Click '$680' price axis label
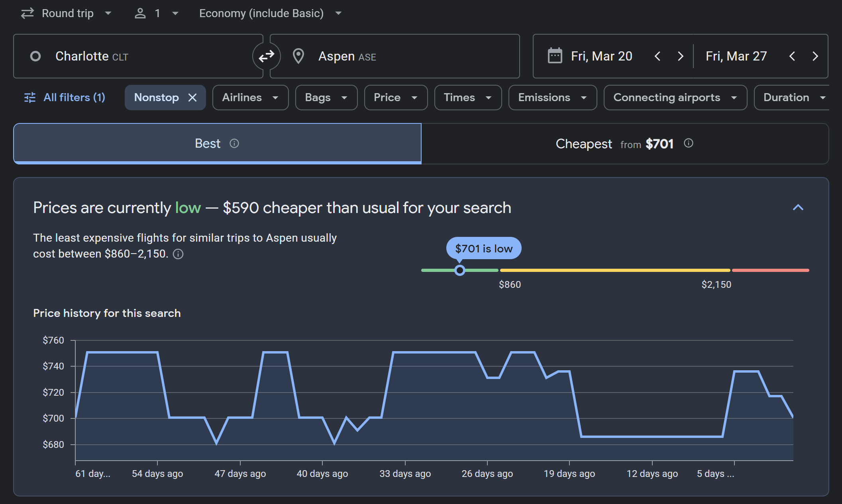 [53, 445]
